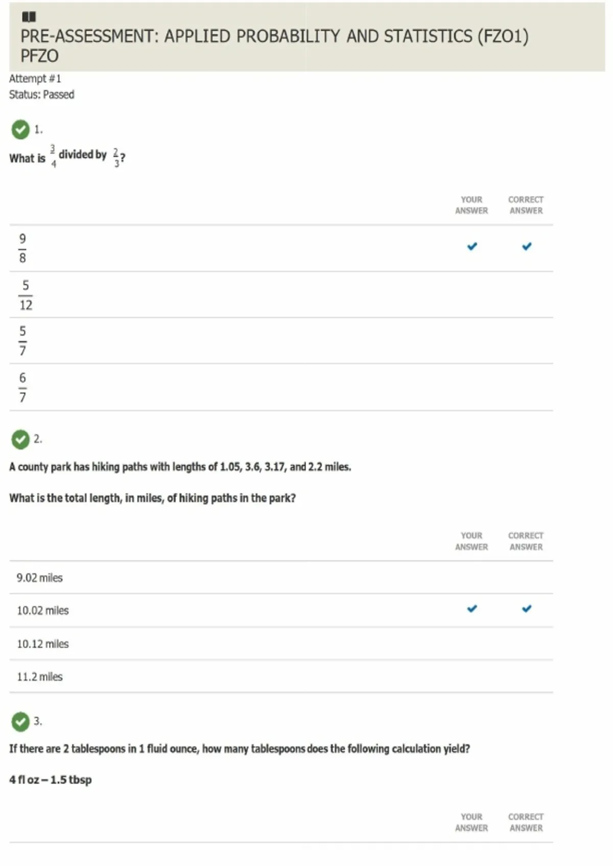This screenshot has width=613, height=868.
Task: Click question 1 green checkmark icon
Action: 20,130
